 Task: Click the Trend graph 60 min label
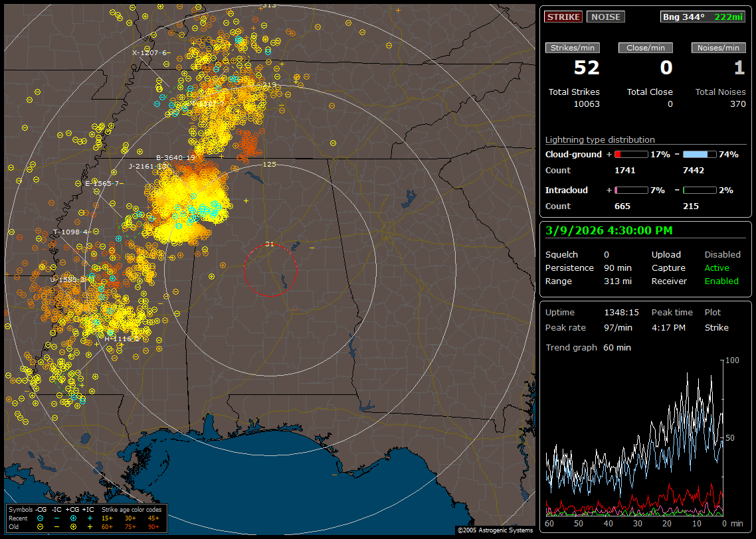(588, 347)
